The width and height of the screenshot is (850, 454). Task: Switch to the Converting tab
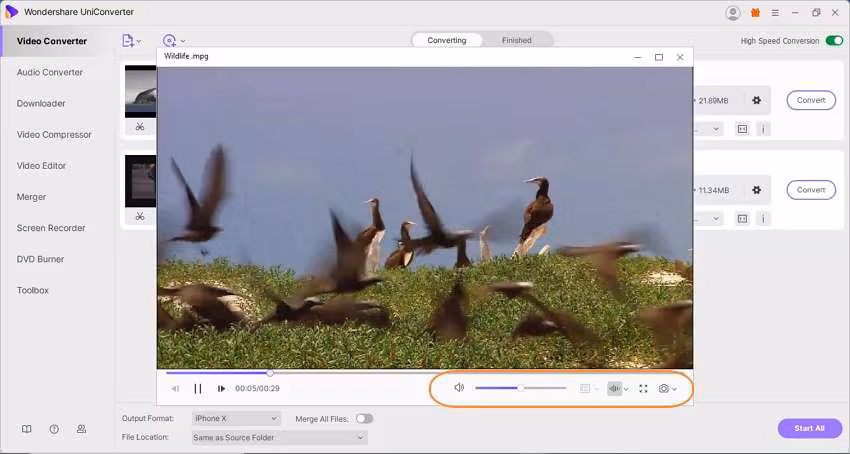(447, 40)
